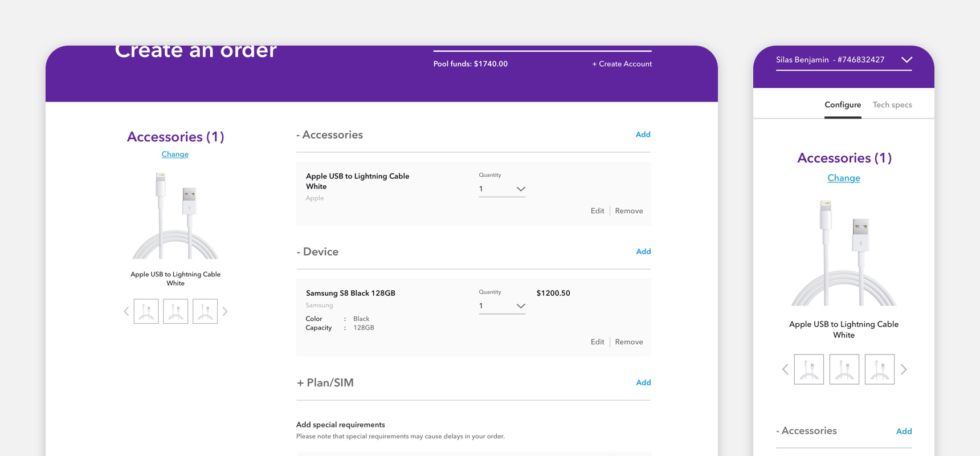Click + Create Account link
The height and width of the screenshot is (456, 980).
click(622, 64)
